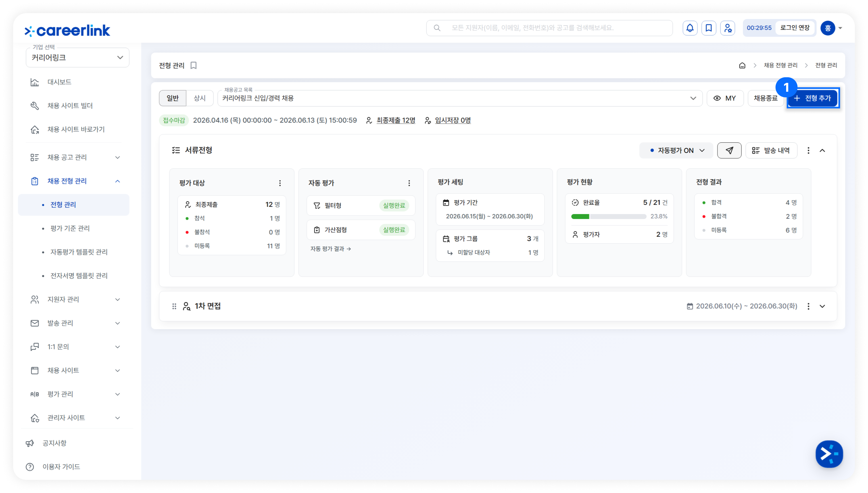Viewport: 868px width, 493px height.
Task: Select the 일반 toggle option
Action: click(x=173, y=98)
